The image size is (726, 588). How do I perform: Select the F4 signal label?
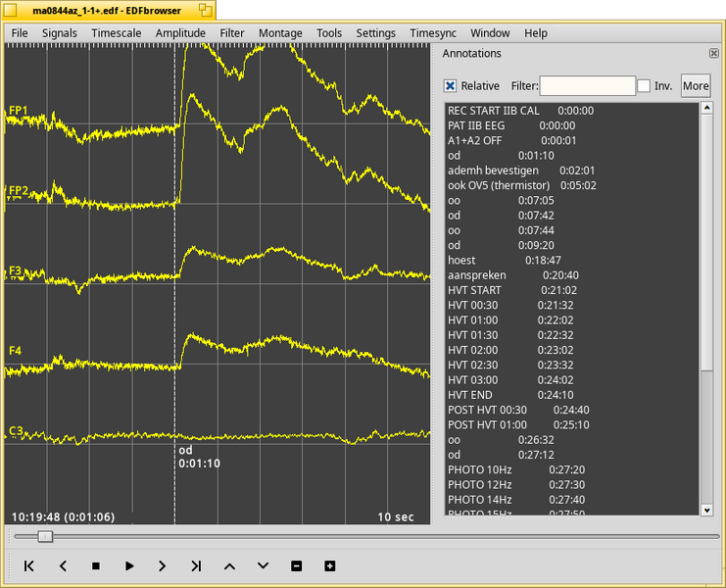click(x=16, y=351)
